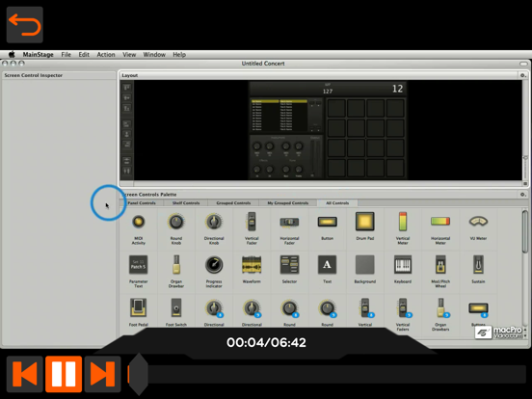Open the Layout panel gear action menu

tap(522, 75)
